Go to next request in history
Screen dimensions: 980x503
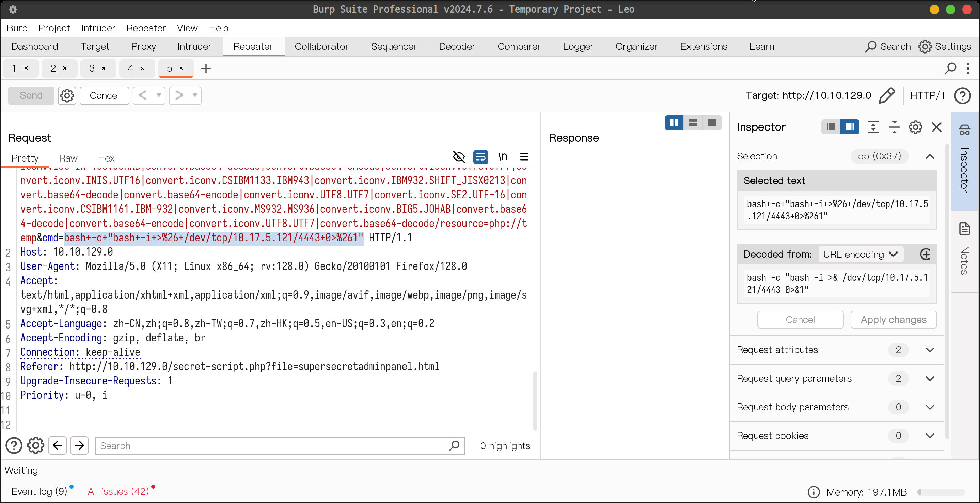coord(179,95)
